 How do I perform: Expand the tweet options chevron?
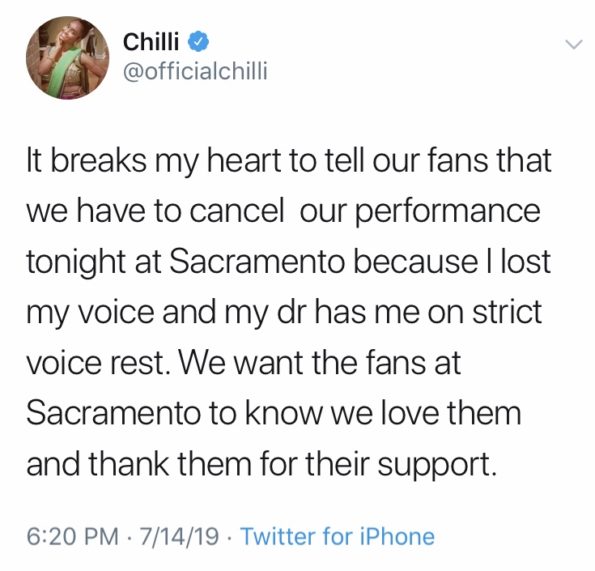click(573, 44)
